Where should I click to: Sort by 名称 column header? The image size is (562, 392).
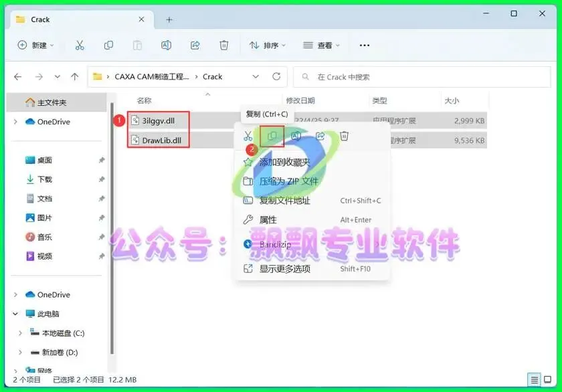(144, 101)
